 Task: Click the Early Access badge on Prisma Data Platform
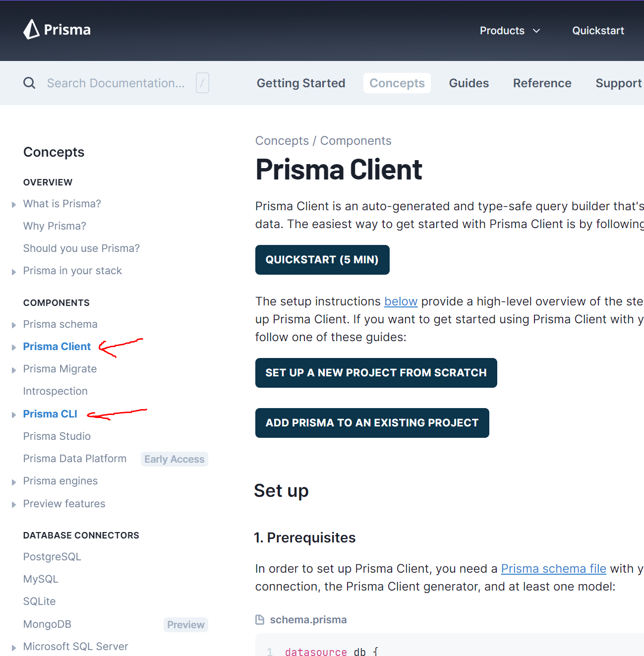pyautogui.click(x=174, y=459)
